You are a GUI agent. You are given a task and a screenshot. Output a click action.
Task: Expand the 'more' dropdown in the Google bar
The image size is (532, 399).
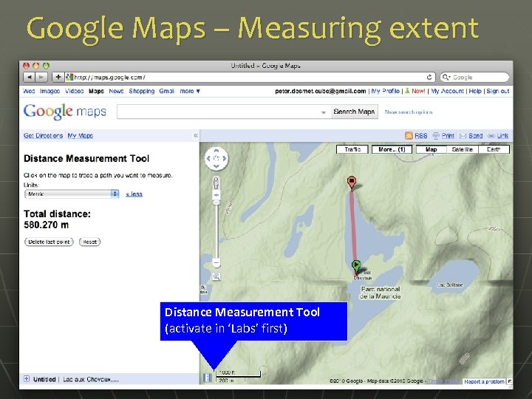click(190, 91)
